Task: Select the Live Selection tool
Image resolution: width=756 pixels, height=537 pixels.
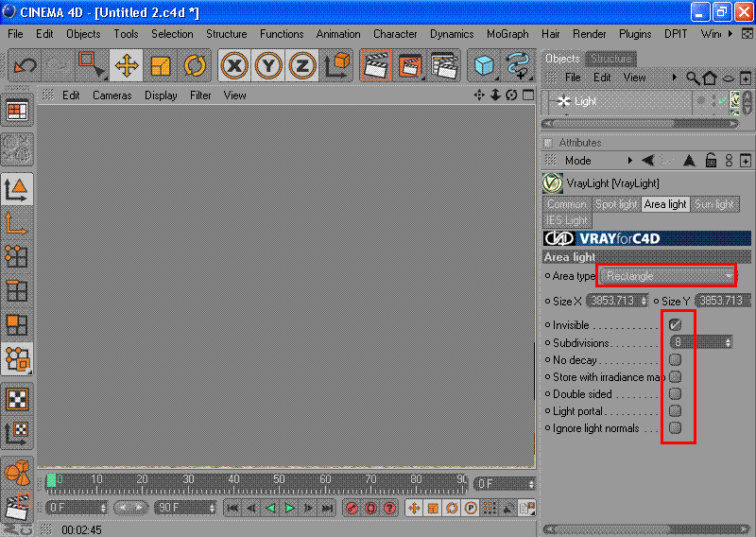Action: pos(91,64)
